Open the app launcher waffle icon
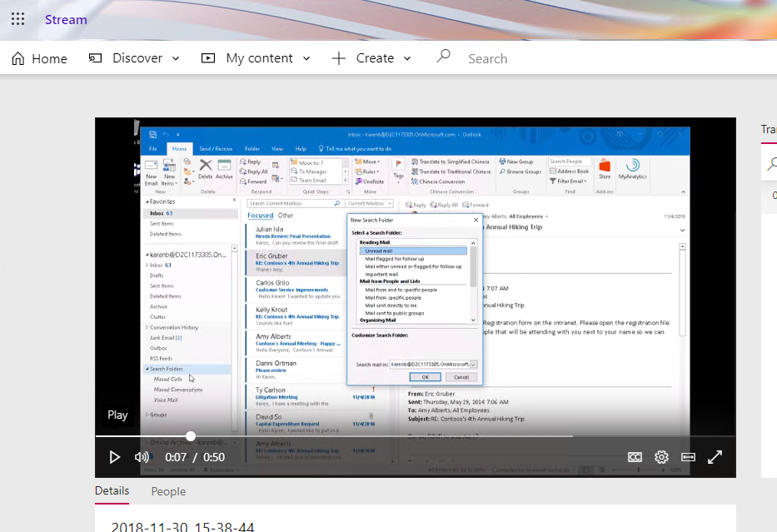The height and width of the screenshot is (532, 777). pyautogui.click(x=17, y=19)
